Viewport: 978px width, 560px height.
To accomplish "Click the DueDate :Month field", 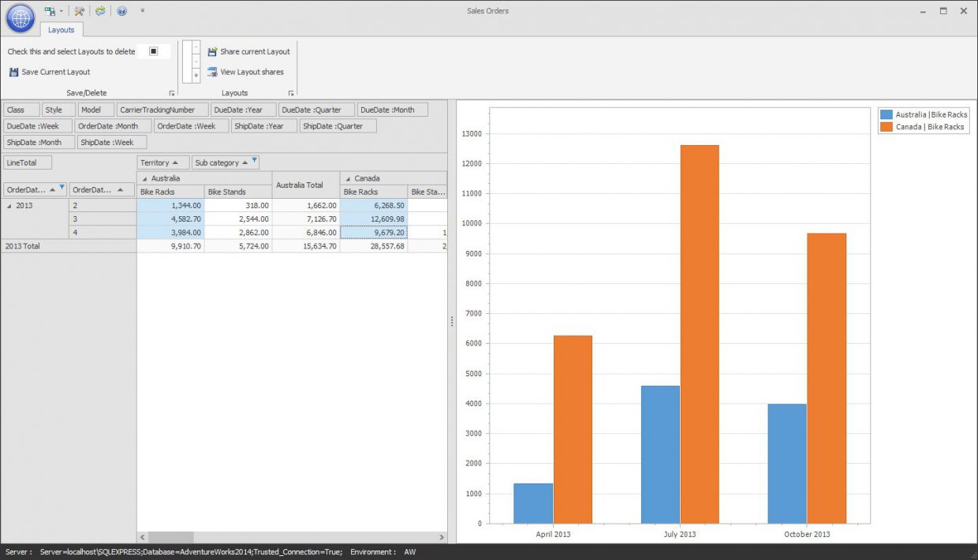I will (x=393, y=110).
